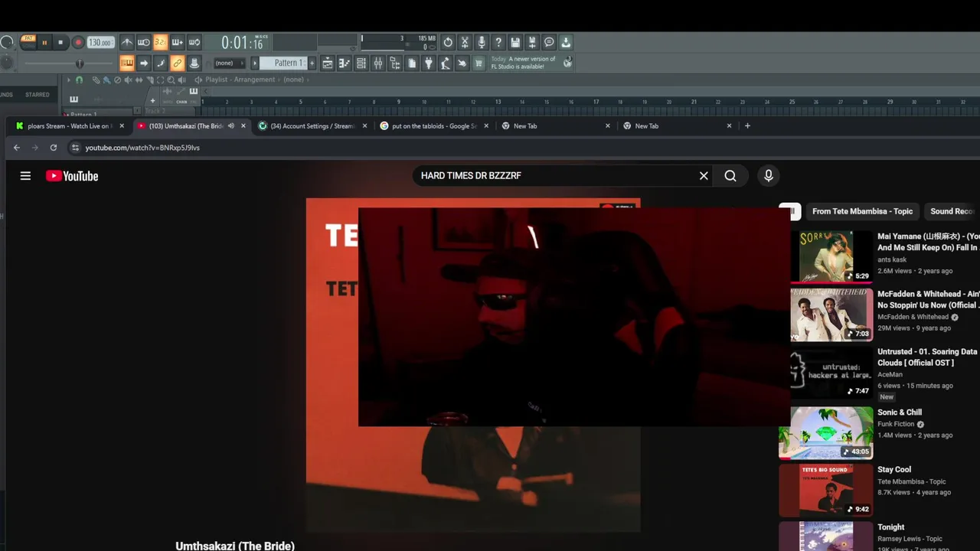Click the export/download arrow icon
This screenshot has height=551, width=980.
(566, 42)
